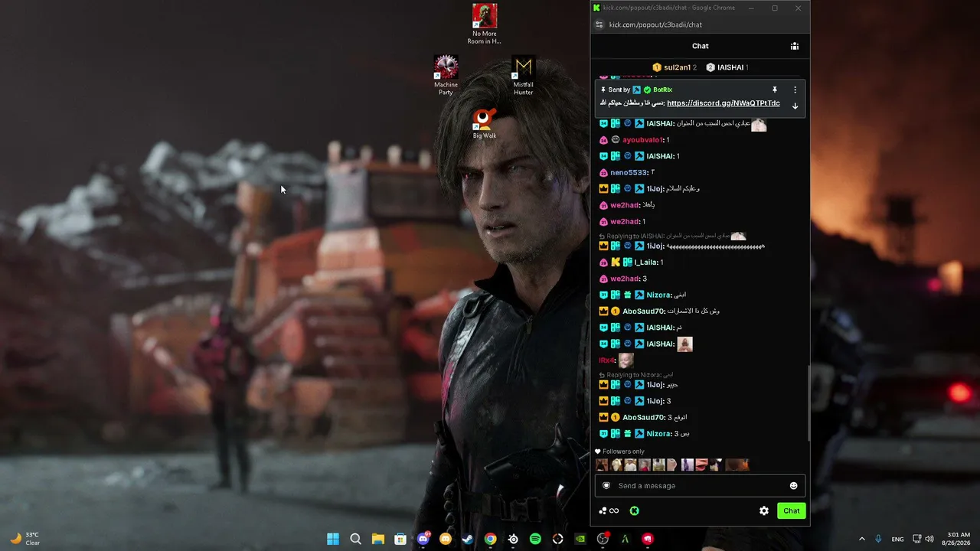Select the Big Walk desktop icon
This screenshot has width=980, height=551.
484,124
